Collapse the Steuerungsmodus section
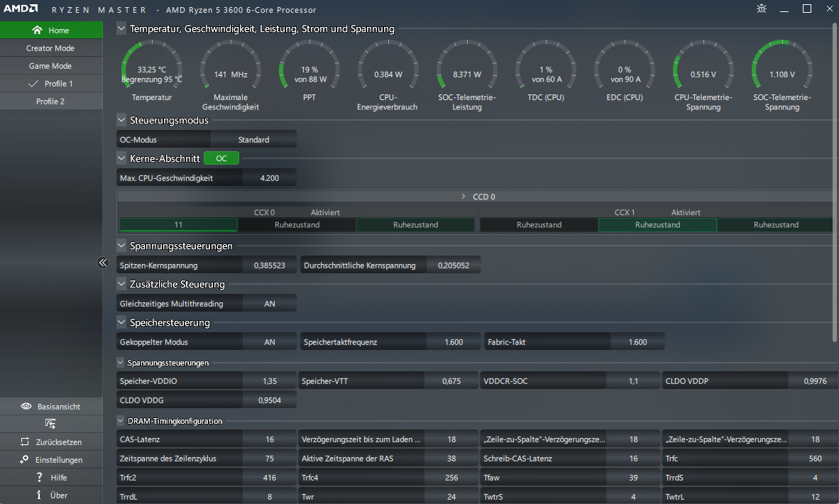Image resolution: width=839 pixels, height=504 pixels. pyautogui.click(x=121, y=120)
